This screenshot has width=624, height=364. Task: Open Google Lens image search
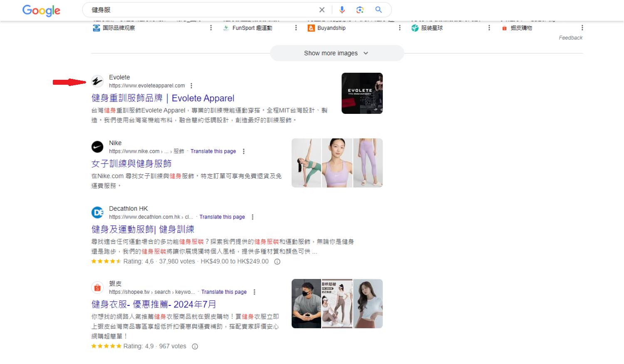click(360, 9)
